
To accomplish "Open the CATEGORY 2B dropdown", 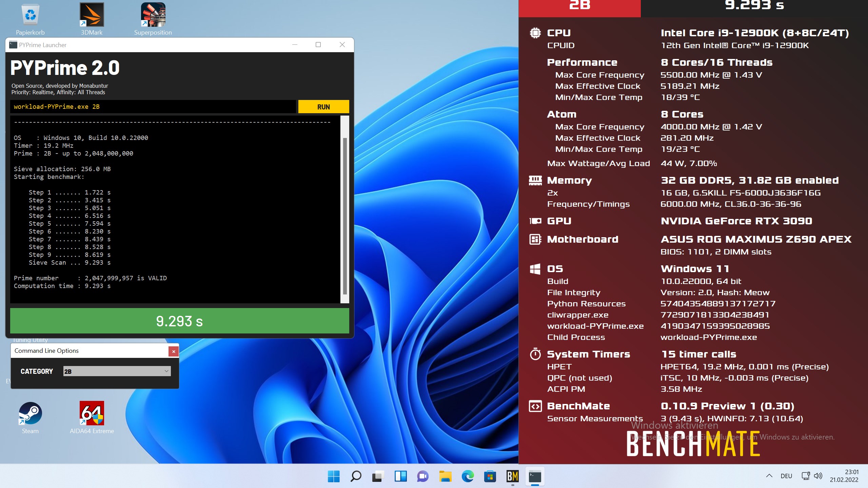I will [117, 371].
